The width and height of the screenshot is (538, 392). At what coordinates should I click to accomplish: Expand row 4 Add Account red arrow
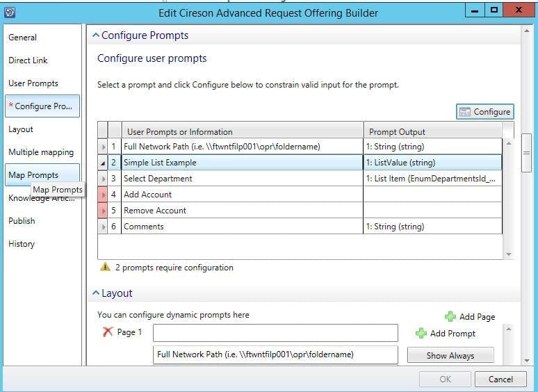tap(103, 195)
